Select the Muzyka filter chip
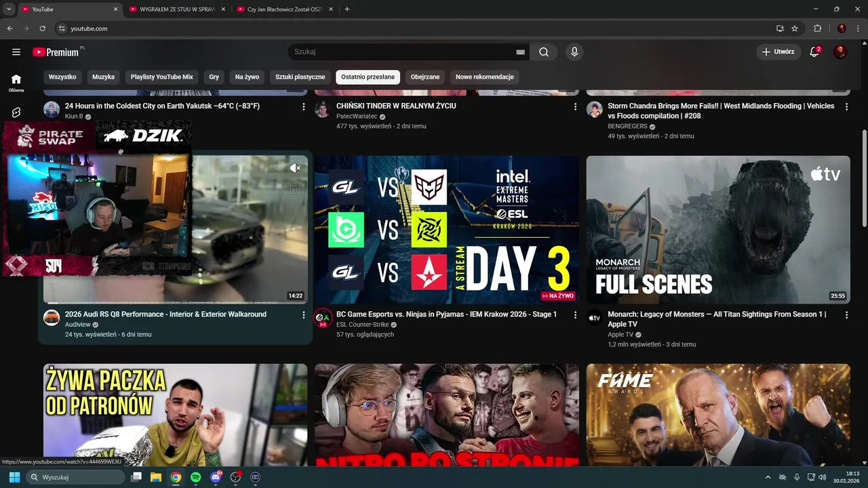The height and width of the screenshot is (488, 868). point(103,77)
